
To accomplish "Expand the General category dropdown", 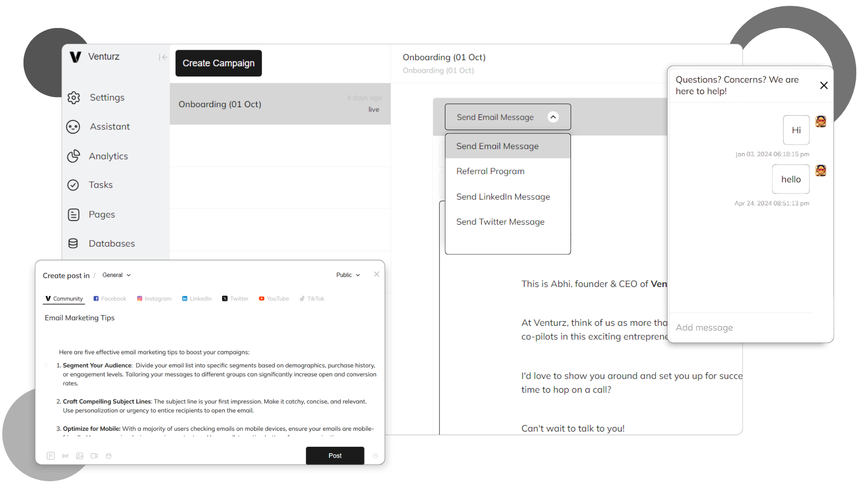I will [117, 275].
